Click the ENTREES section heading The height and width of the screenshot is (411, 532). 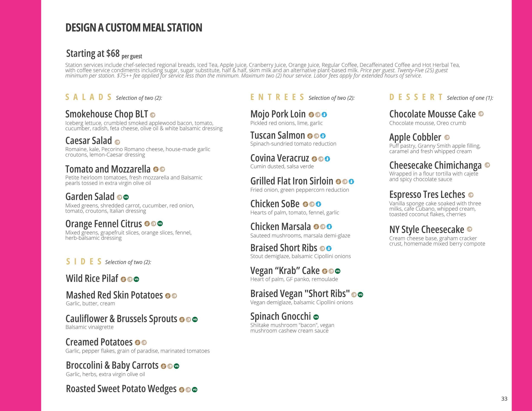pyautogui.click(x=277, y=97)
